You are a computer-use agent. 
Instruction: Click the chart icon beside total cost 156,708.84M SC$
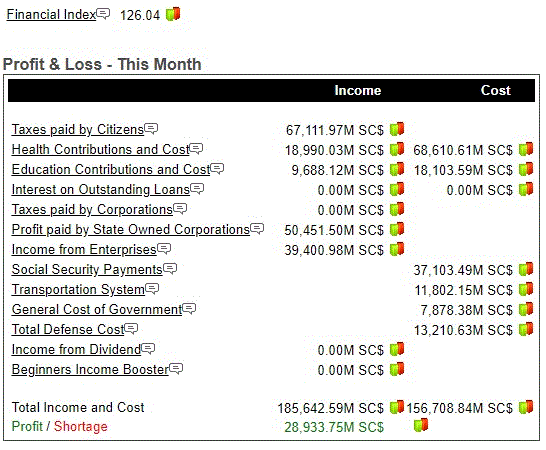pyautogui.click(x=526, y=406)
